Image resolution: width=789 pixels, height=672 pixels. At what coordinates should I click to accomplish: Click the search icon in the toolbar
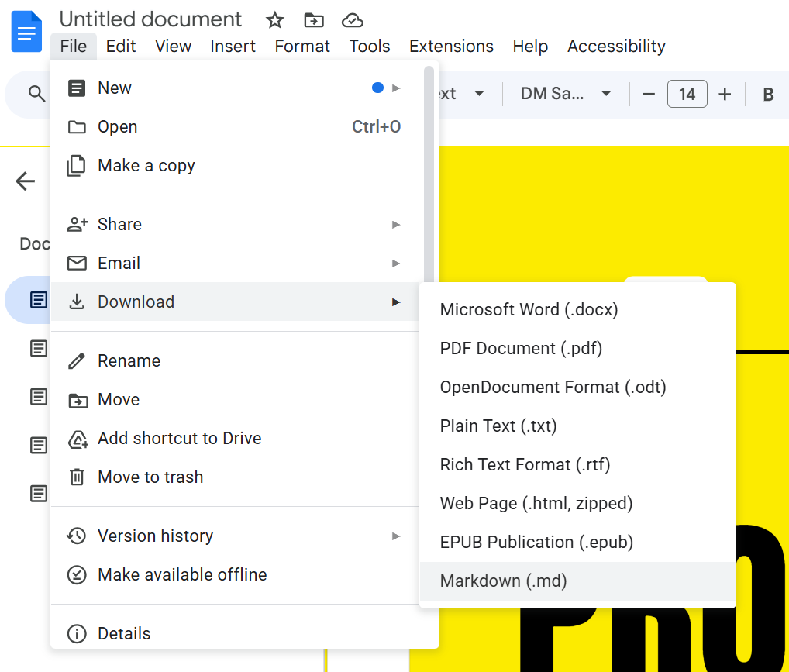[x=36, y=93]
